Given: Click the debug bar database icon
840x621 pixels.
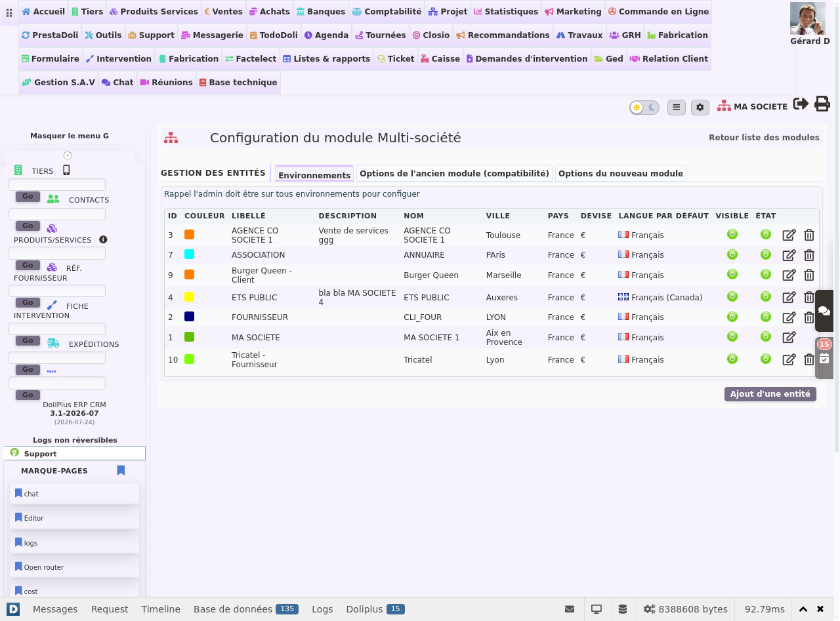Looking at the screenshot, I should point(623,609).
